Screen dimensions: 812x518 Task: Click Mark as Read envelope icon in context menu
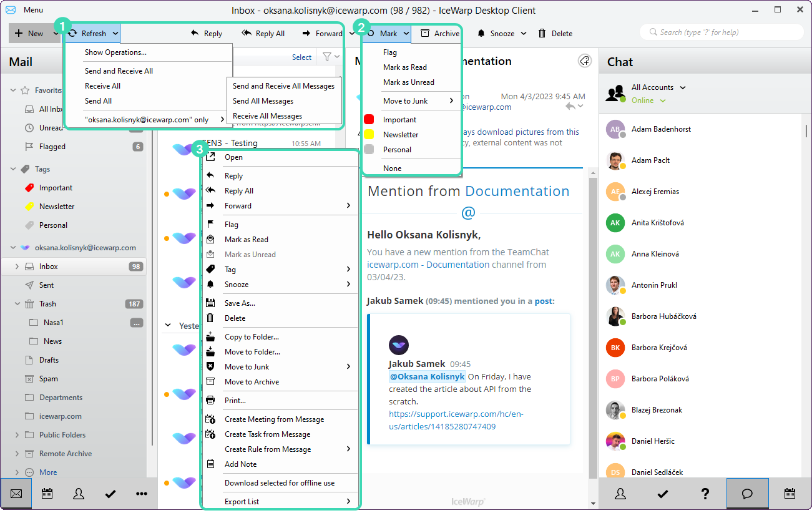(x=210, y=240)
